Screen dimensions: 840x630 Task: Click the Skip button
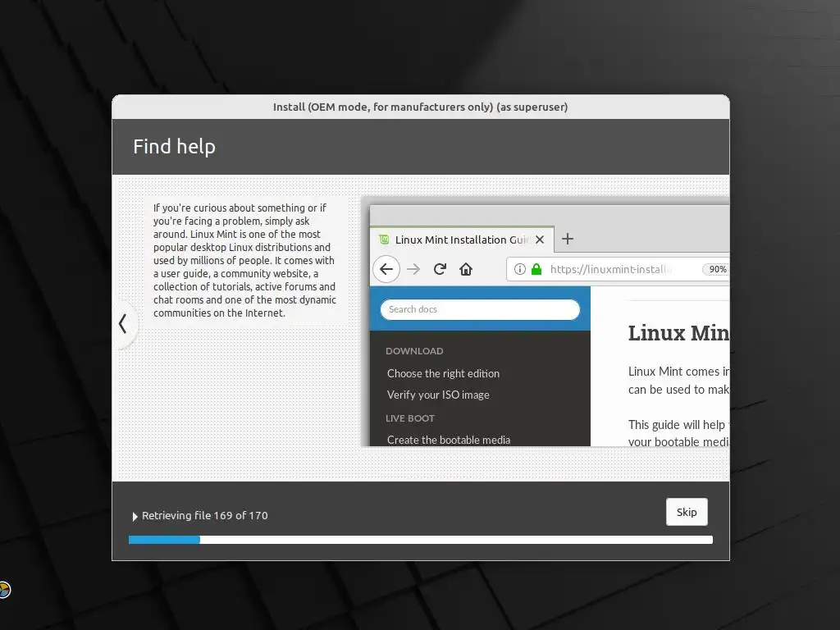tap(687, 512)
